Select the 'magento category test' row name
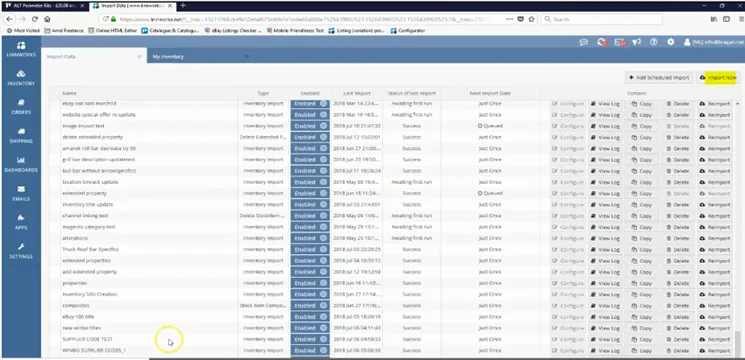Viewport: 745px width, 360px height. click(x=89, y=227)
